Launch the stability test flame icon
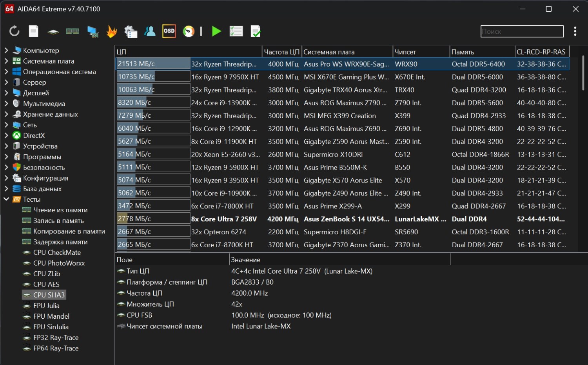 [x=112, y=31]
